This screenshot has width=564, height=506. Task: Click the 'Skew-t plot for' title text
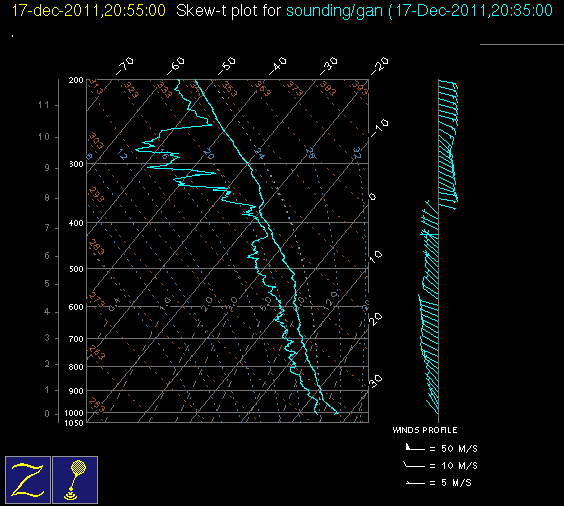pos(228,10)
